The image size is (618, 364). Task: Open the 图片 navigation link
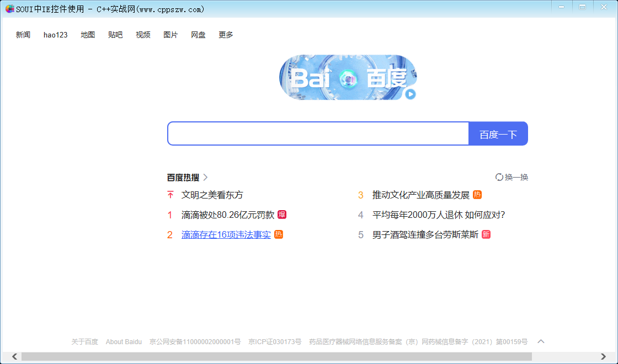(171, 35)
